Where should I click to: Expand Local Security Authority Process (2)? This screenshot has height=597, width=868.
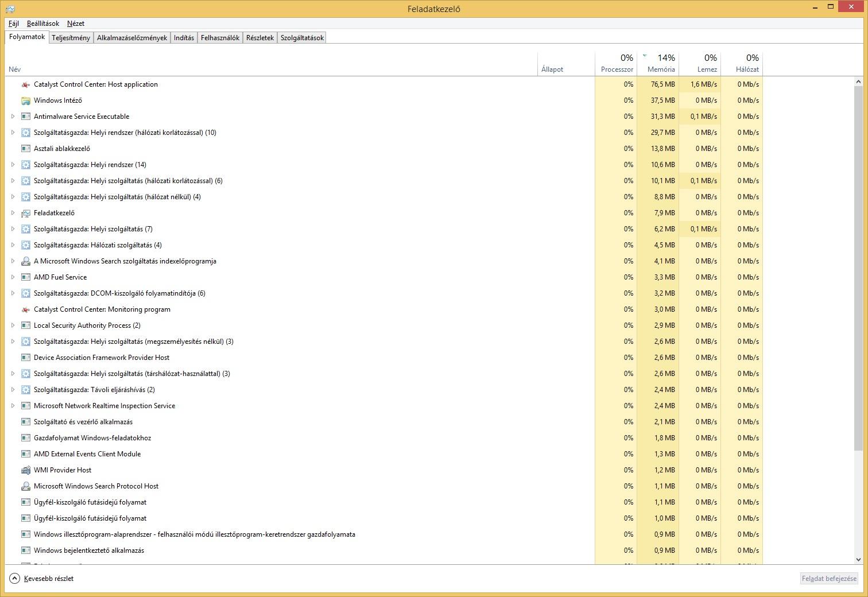(x=13, y=325)
